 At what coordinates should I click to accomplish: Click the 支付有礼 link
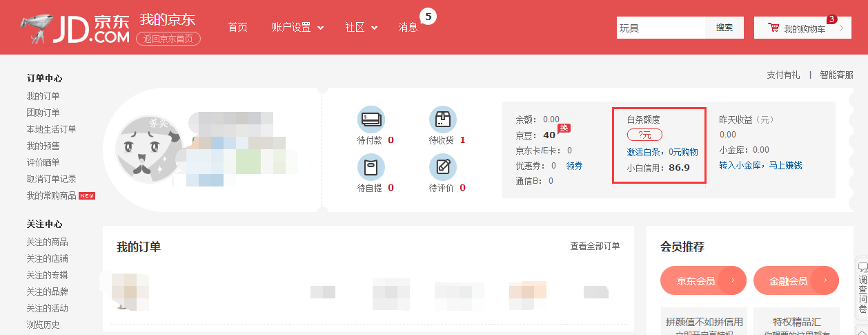(783, 75)
